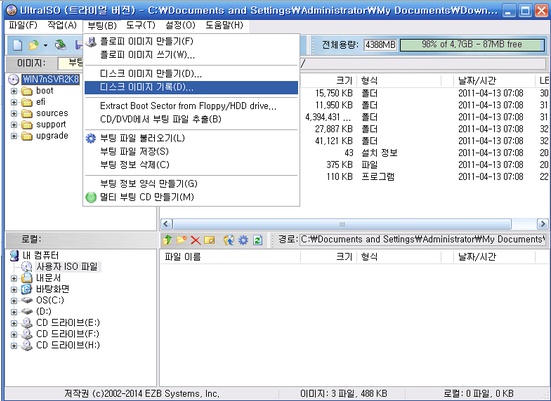Choose 디스크 이미지 기록(D) menu entry
The height and width of the screenshot is (401, 551).
pos(192,88)
